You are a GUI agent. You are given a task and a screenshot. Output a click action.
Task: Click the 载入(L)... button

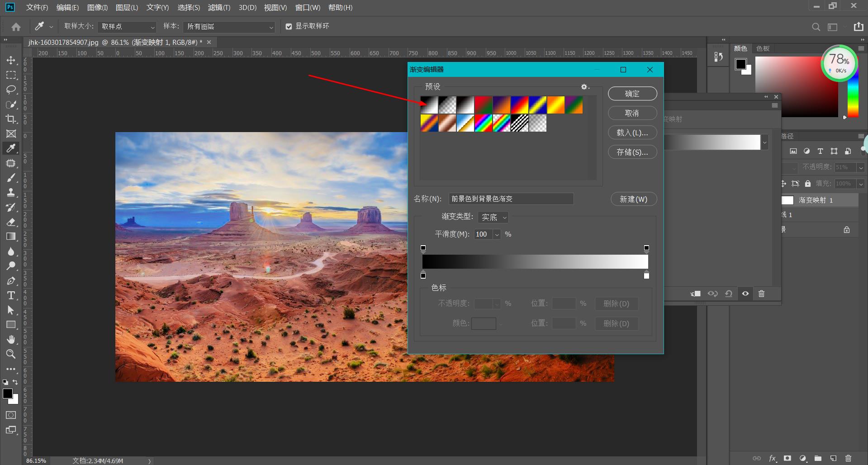click(632, 133)
